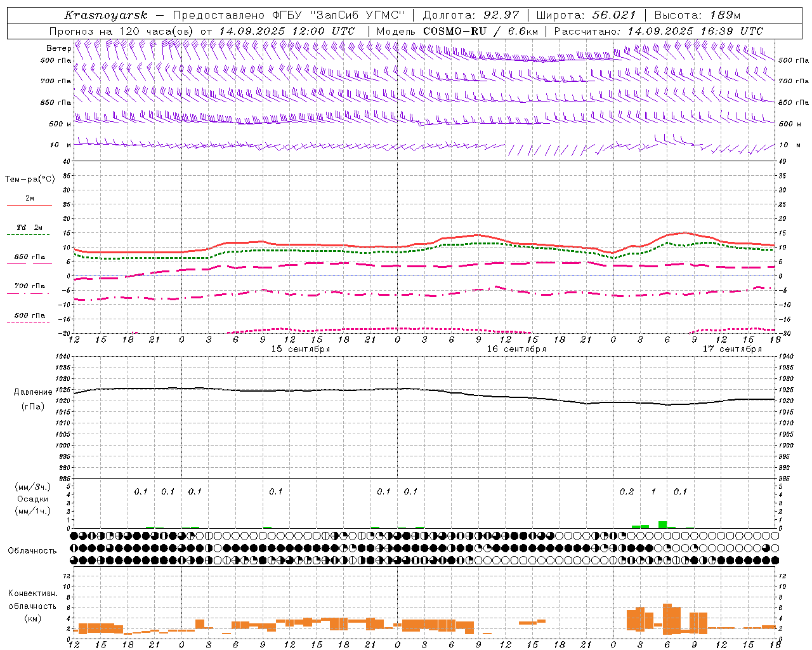Viewport: 812px width, 650px height.
Task: Click the precipitation amount value 1 beside 0.2
Action: (653, 492)
